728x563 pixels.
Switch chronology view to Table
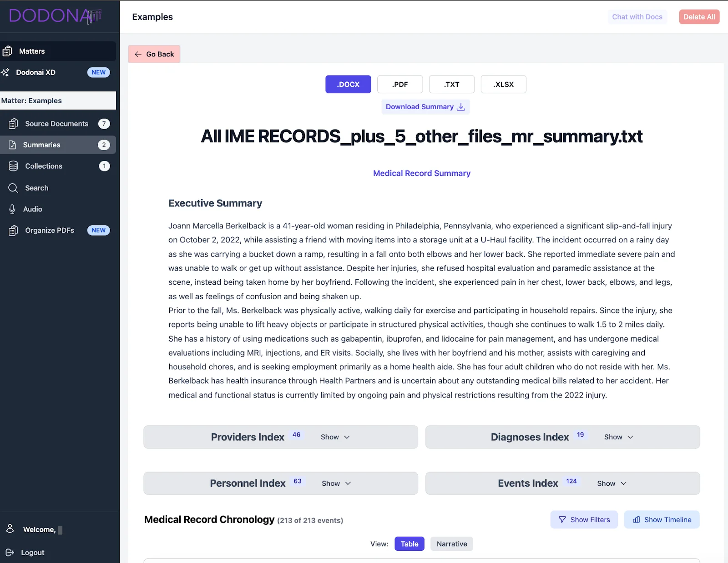(409, 544)
